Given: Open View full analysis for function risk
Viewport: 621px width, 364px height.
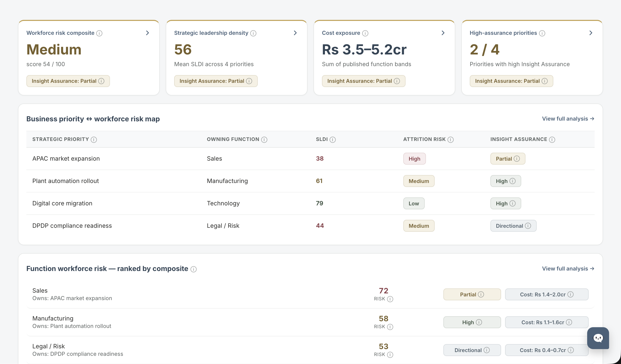Looking at the screenshot, I should tap(568, 269).
